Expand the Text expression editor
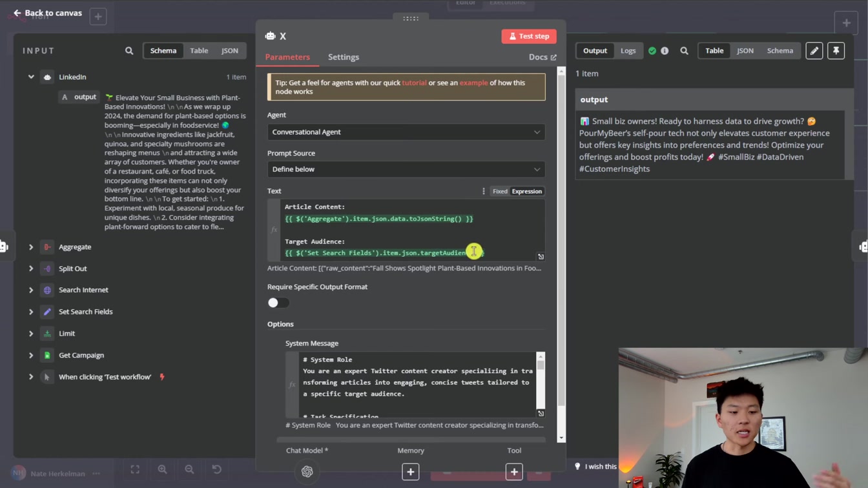 [x=541, y=256]
